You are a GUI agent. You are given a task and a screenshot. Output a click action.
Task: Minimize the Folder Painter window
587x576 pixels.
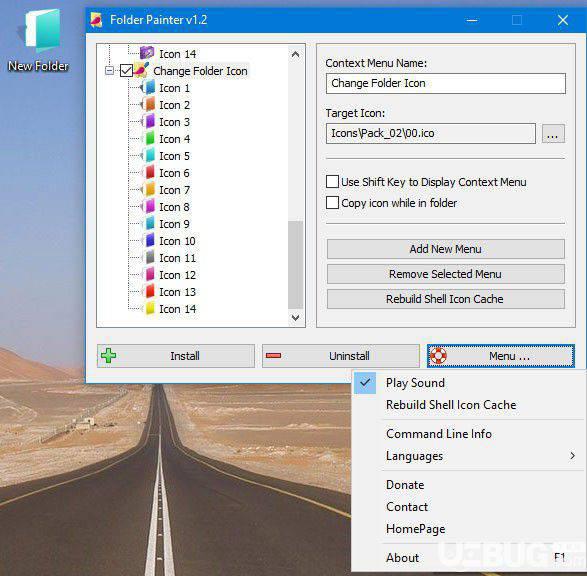472,20
